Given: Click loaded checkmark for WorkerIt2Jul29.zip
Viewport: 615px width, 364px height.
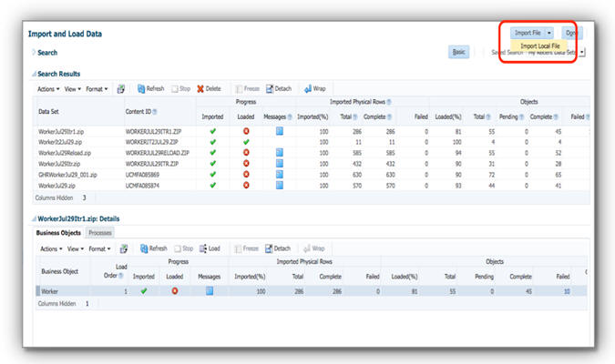Looking at the screenshot, I should (246, 142).
